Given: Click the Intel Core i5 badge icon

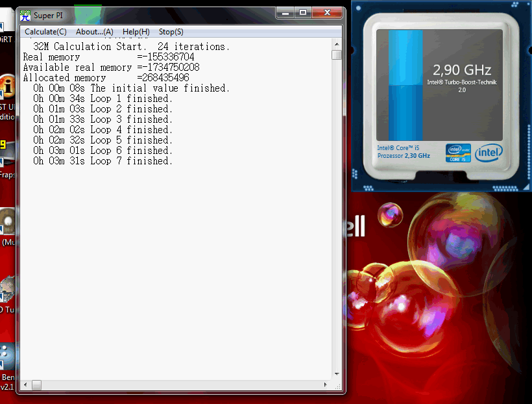Looking at the screenshot, I should 458,153.
